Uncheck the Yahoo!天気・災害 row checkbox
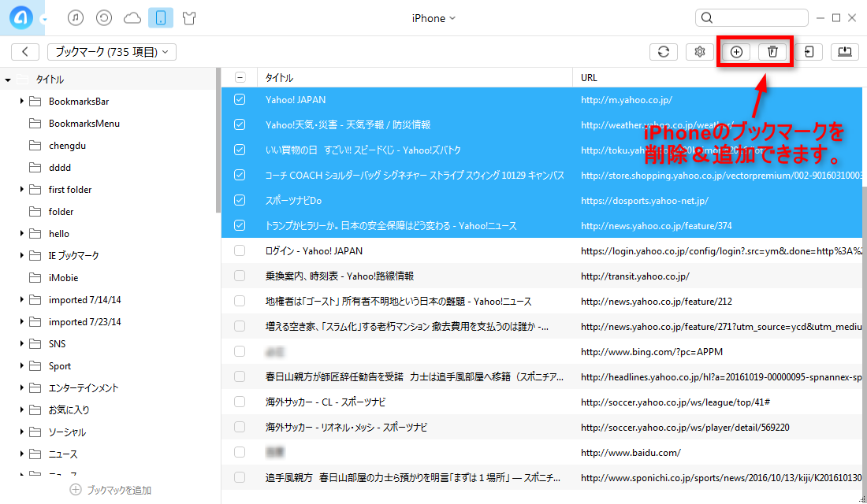This screenshot has height=504, width=867. pyautogui.click(x=240, y=124)
